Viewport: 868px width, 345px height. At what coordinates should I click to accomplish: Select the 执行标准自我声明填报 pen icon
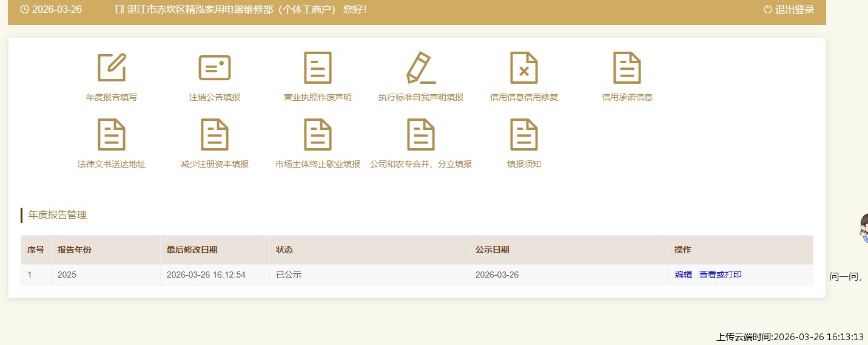click(421, 67)
